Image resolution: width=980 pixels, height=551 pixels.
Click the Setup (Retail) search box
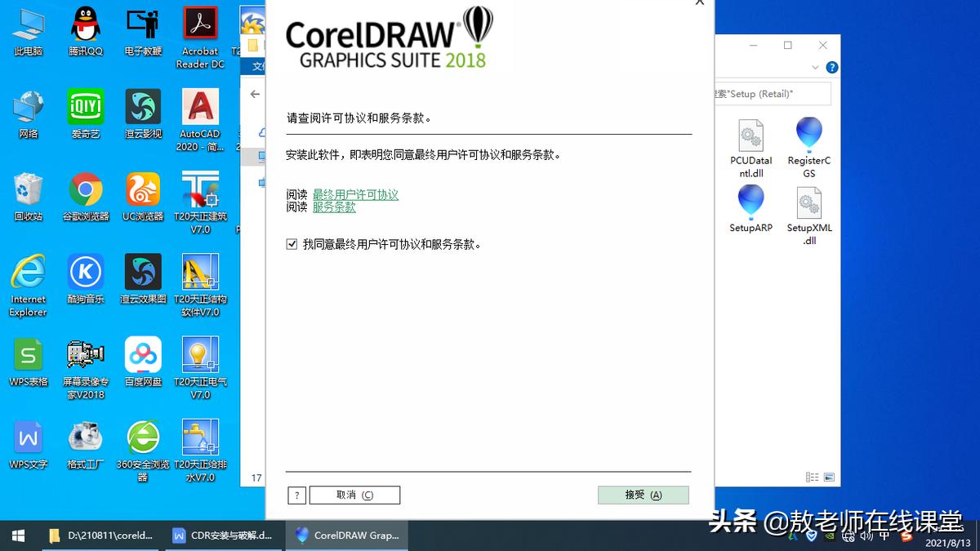coord(772,93)
